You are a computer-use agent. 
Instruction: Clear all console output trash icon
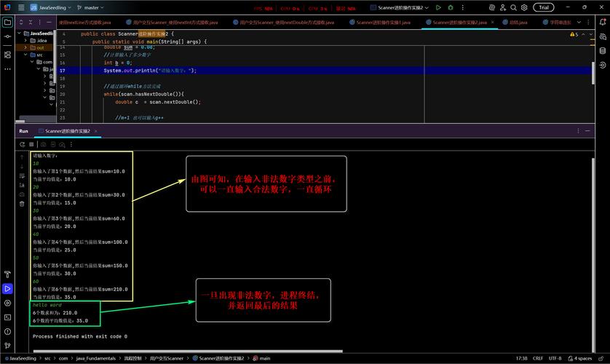tap(22, 203)
